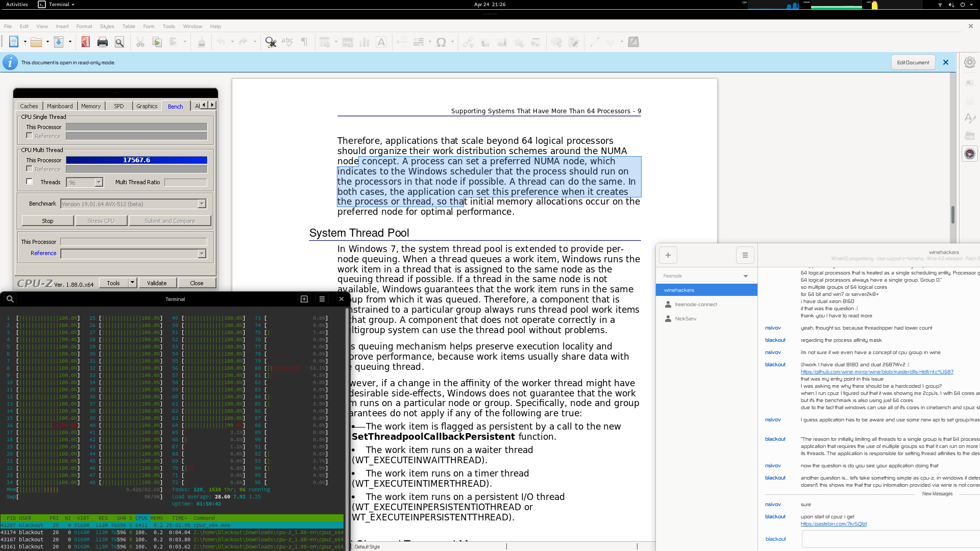
Task: Click the Stop button in CPU-Z
Action: coord(47,221)
